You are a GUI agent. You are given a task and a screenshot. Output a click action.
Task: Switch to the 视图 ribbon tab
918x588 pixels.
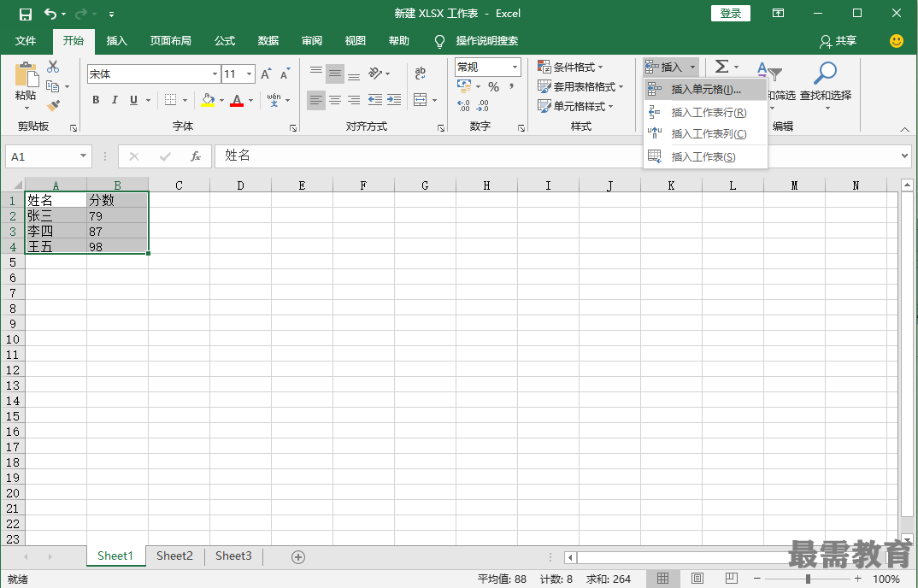pyautogui.click(x=356, y=41)
